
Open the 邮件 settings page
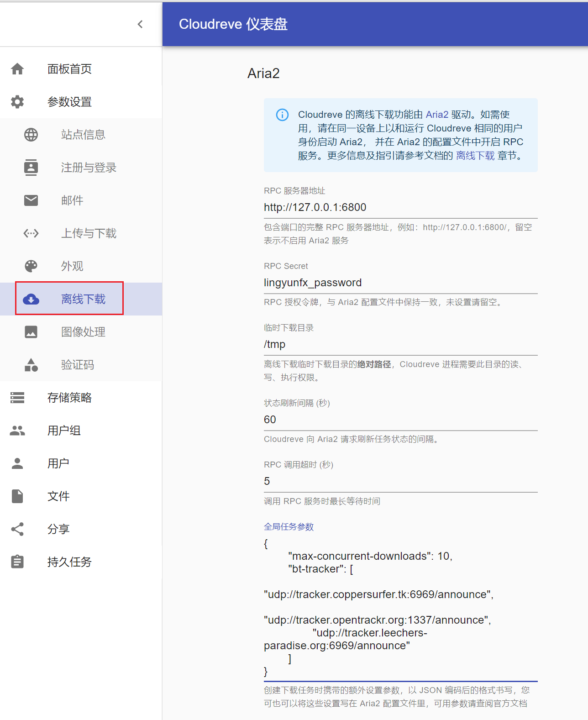coord(81,200)
